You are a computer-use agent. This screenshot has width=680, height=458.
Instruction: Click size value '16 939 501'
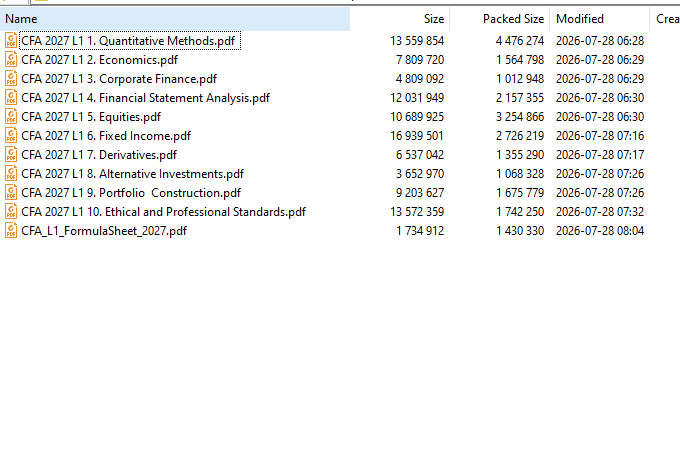coord(417,136)
